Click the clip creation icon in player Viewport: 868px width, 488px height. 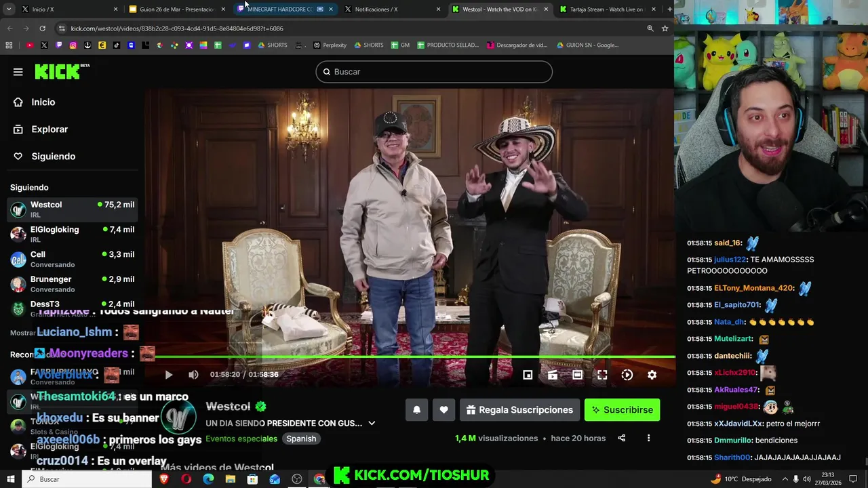pyautogui.click(x=553, y=375)
